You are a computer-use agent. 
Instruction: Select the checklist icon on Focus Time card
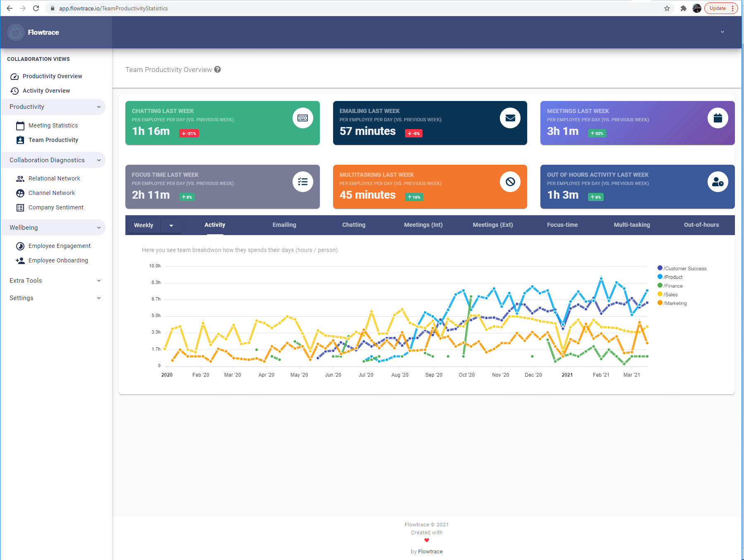point(303,182)
